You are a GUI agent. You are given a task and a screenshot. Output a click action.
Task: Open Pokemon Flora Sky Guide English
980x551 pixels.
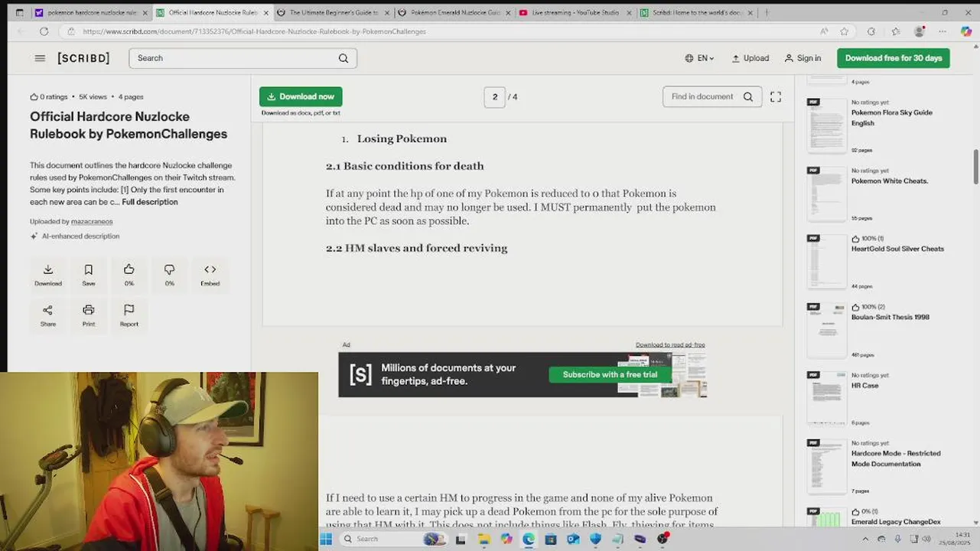(x=892, y=118)
